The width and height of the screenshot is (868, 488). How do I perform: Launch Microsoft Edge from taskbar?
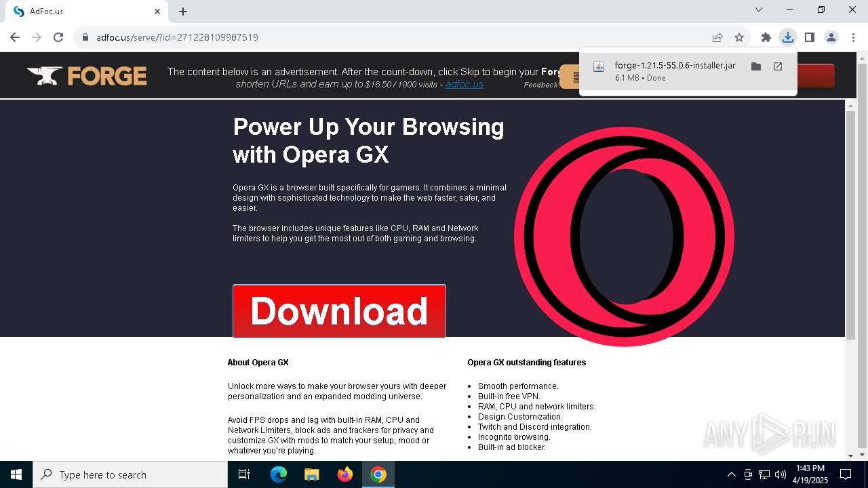pyautogui.click(x=279, y=474)
